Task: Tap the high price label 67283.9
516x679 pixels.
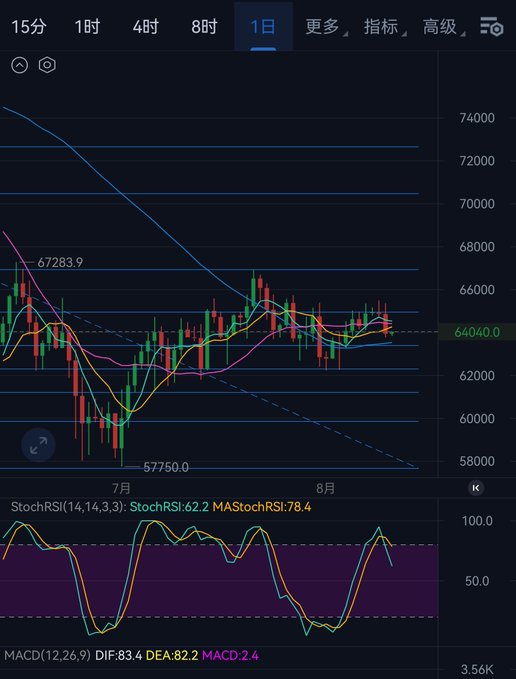Action: point(60,262)
